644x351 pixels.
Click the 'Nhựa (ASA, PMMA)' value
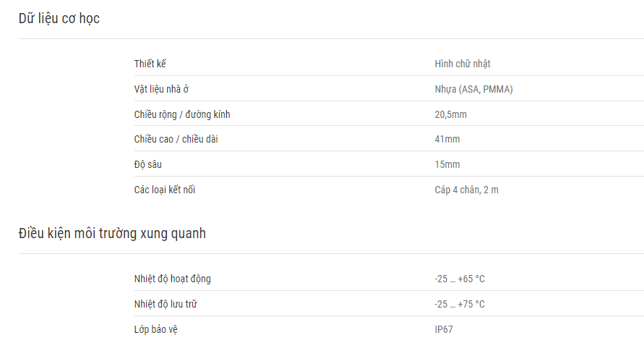coord(473,89)
